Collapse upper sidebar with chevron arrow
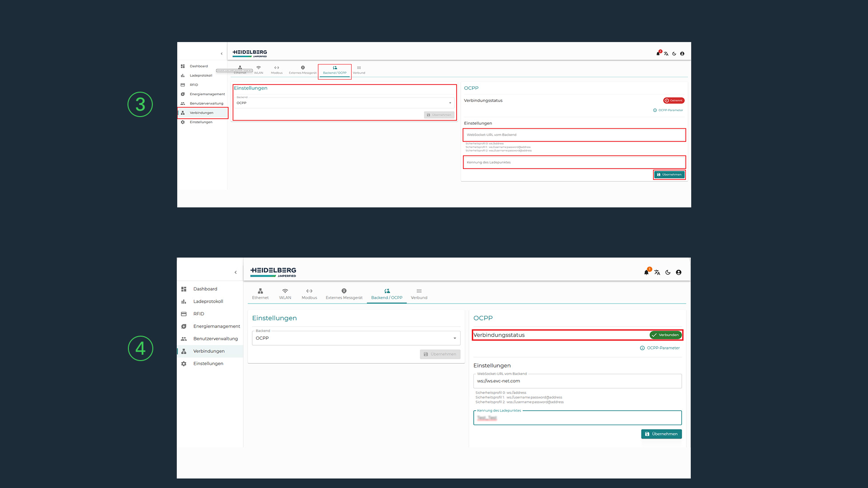This screenshot has width=868, height=488. tap(222, 54)
